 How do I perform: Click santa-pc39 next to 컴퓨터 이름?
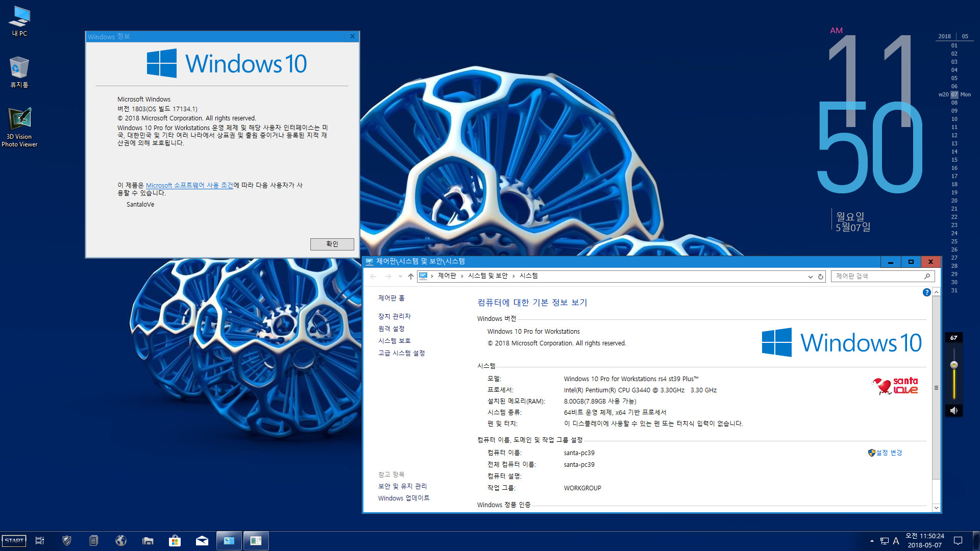pos(579,453)
